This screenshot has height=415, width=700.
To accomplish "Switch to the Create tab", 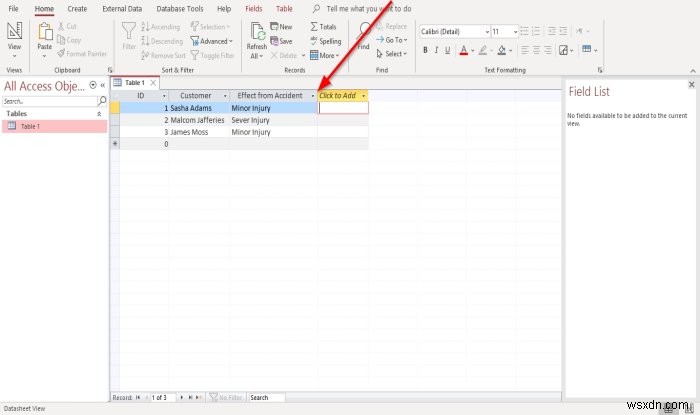I will point(77,8).
